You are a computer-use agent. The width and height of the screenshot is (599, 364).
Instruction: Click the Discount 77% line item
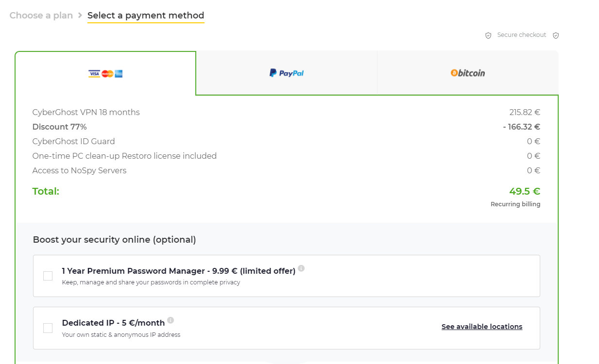(60, 127)
